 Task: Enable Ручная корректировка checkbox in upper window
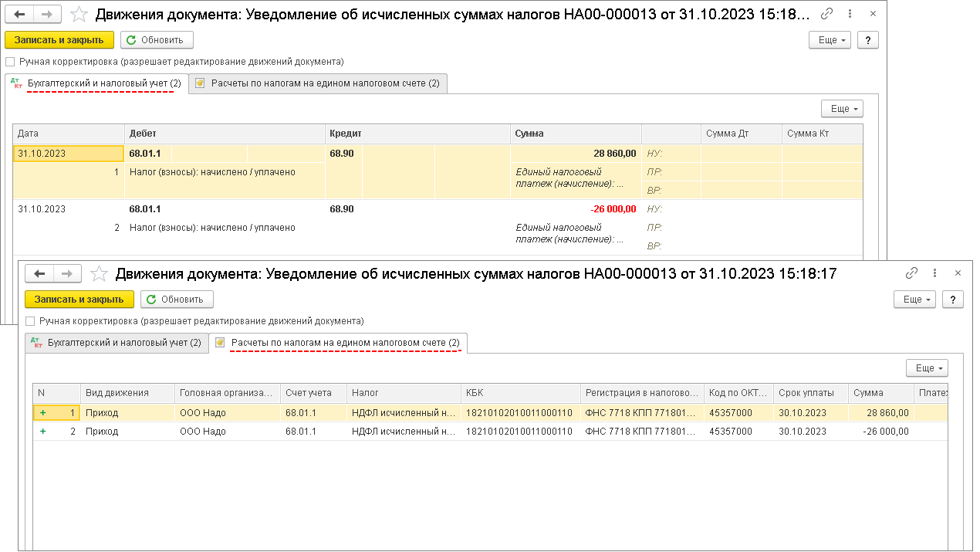(10, 62)
